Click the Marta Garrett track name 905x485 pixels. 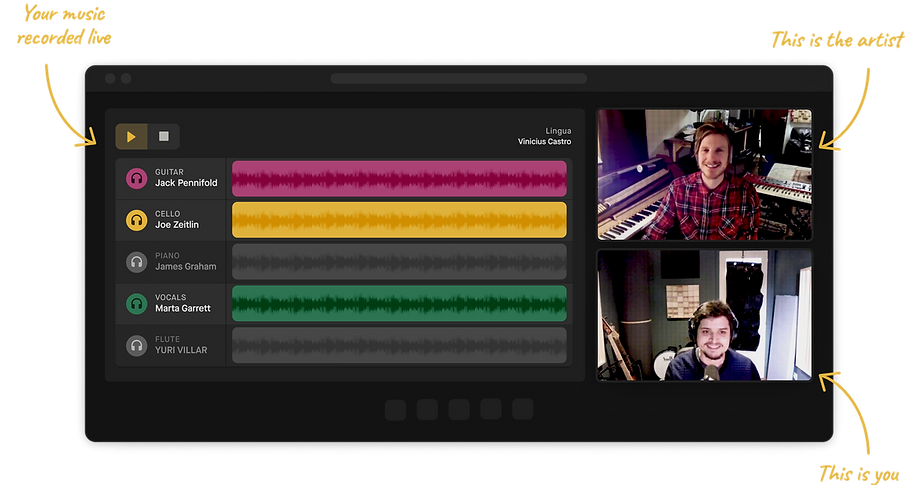click(x=182, y=308)
